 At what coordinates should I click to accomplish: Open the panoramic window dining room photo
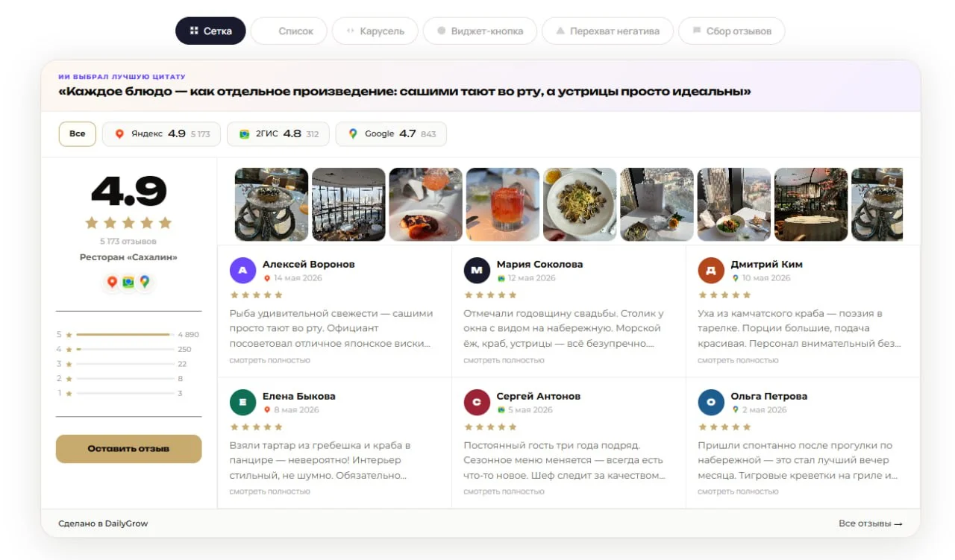pyautogui.click(x=348, y=204)
